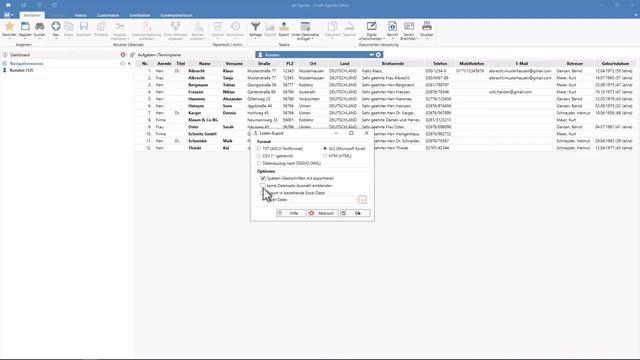Sort by the Name column header
The width and height of the screenshot is (640, 360).
pyautogui.click(x=204, y=64)
